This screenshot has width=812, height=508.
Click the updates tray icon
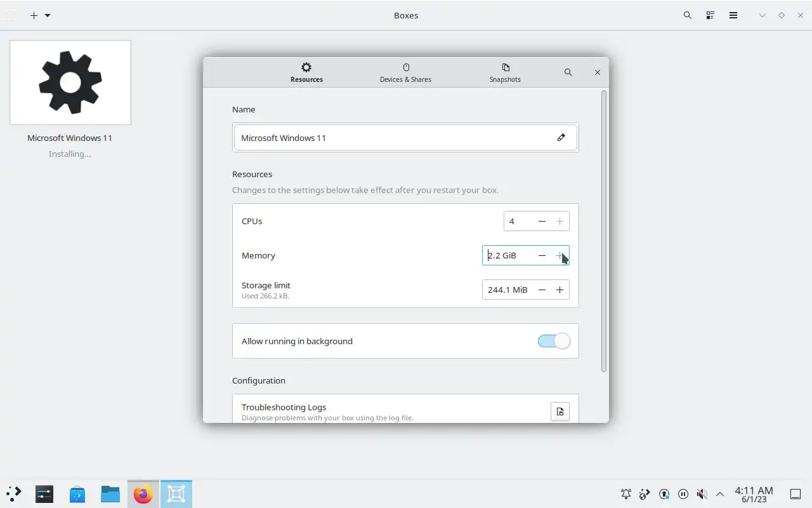point(664,493)
